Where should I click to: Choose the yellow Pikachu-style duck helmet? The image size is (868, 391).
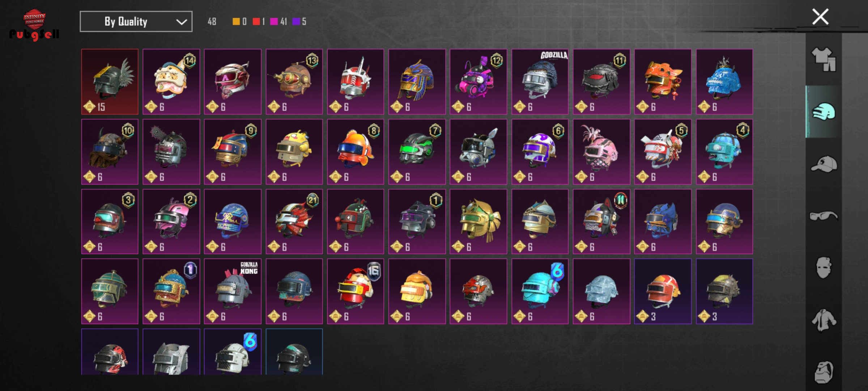(294, 152)
